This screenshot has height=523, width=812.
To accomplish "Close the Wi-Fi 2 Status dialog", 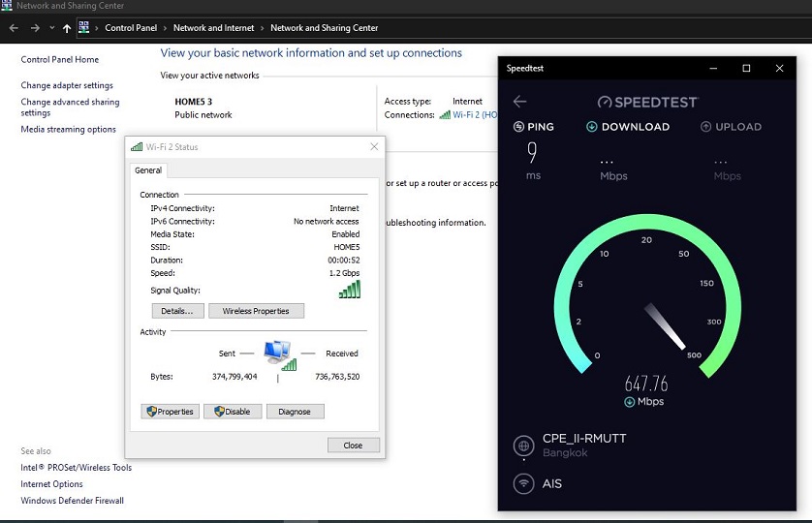I will coord(374,147).
